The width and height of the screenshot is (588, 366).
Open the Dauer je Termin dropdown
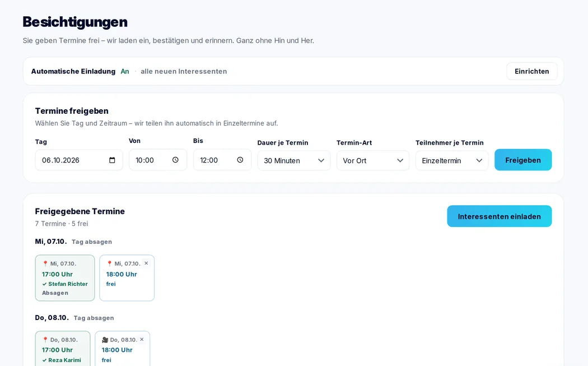click(293, 161)
